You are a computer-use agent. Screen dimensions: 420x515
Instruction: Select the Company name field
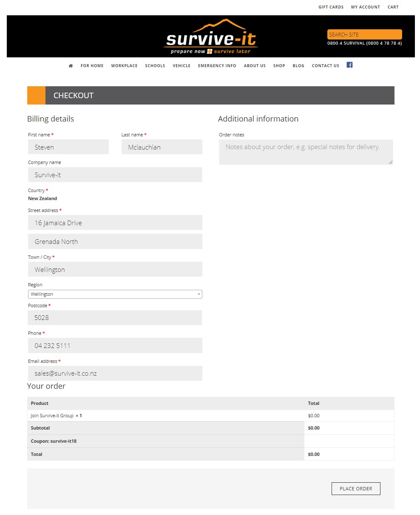point(115,175)
